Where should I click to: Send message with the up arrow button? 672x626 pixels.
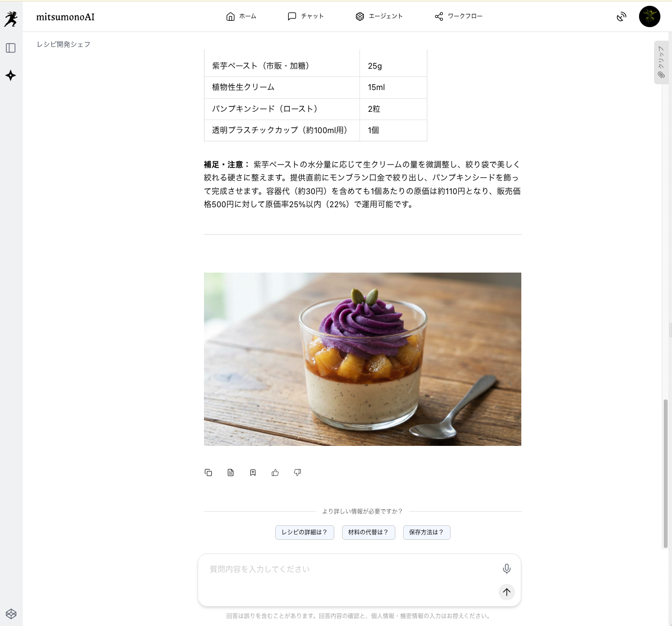pyautogui.click(x=507, y=592)
